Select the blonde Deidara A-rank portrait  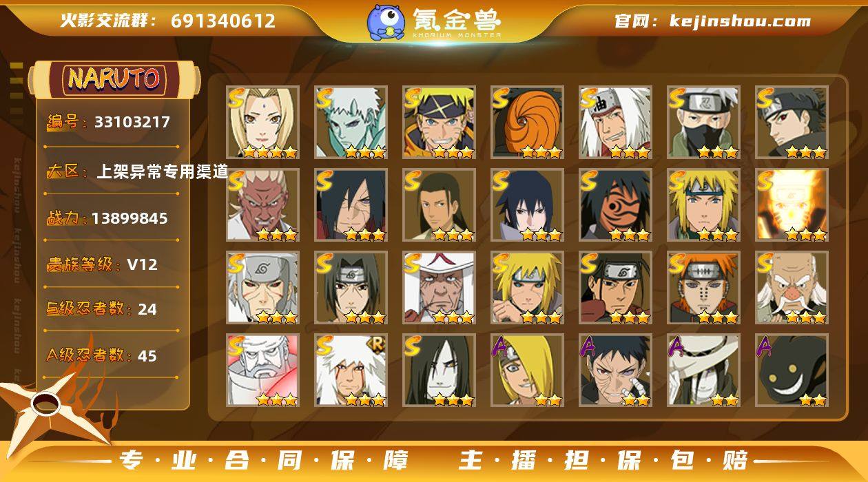click(x=527, y=370)
